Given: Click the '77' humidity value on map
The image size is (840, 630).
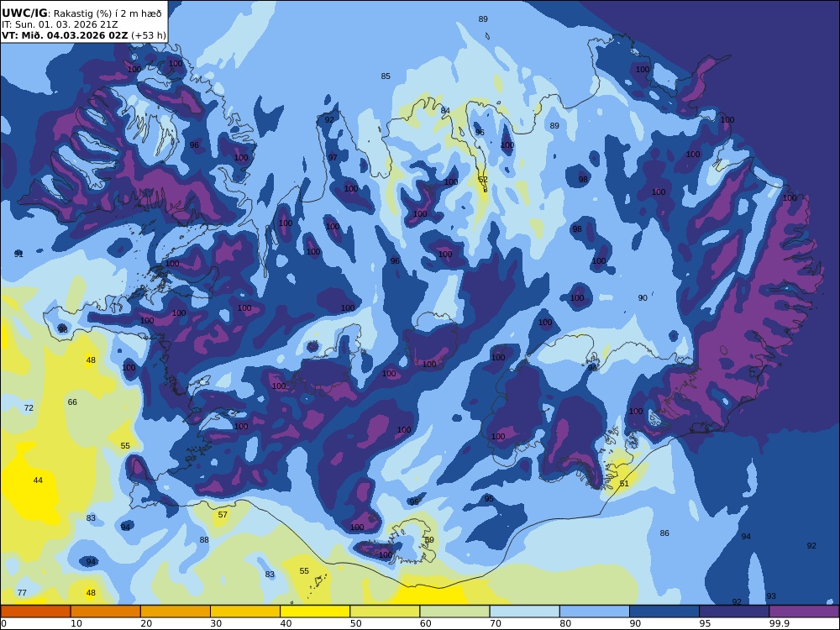Looking at the screenshot, I should (x=22, y=592).
